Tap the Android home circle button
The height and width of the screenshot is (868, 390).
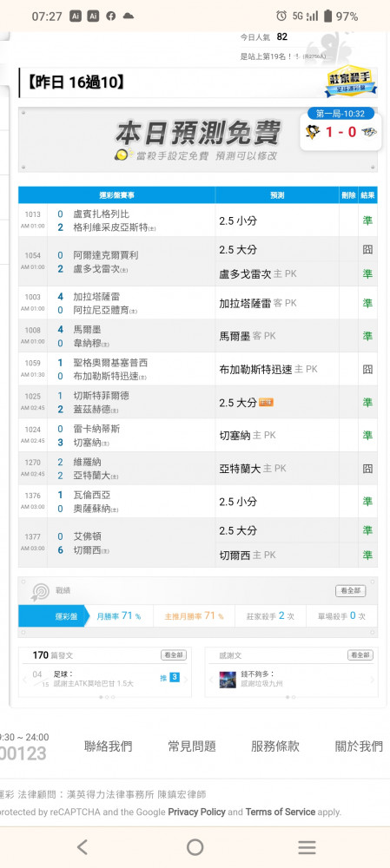(195, 847)
